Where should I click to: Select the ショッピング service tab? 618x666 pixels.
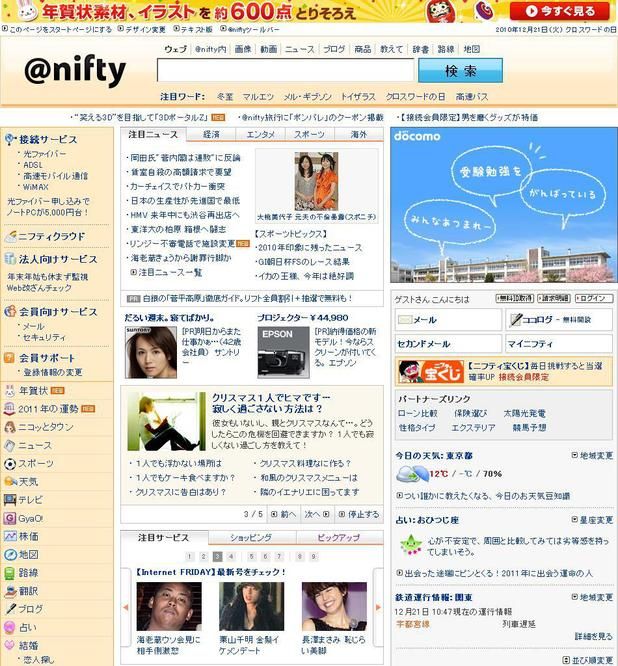click(251, 537)
